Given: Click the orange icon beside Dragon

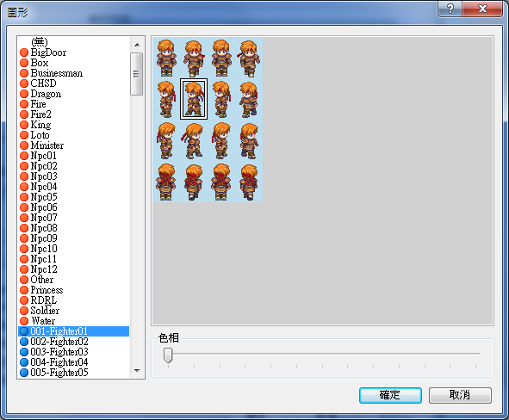Looking at the screenshot, I should click(24, 94).
